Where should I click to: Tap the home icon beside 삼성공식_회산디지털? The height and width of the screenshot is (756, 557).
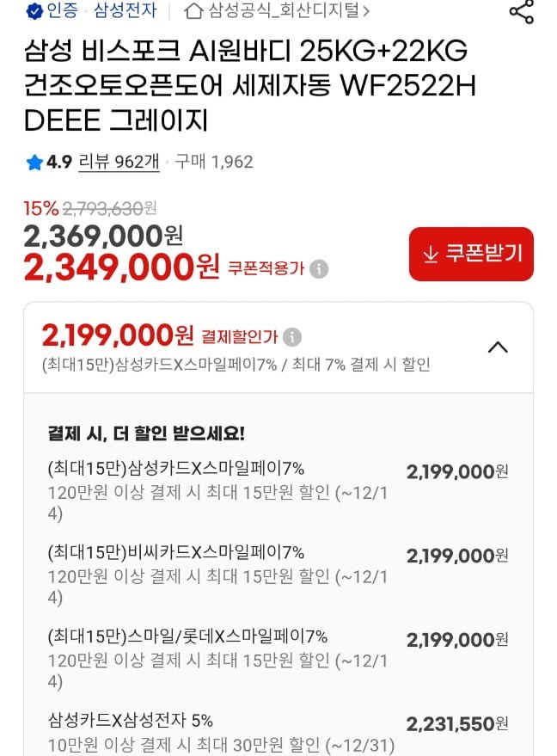tap(193, 10)
